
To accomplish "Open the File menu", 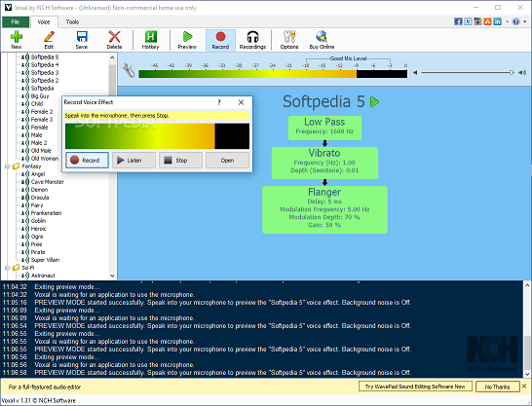I will point(16,21).
